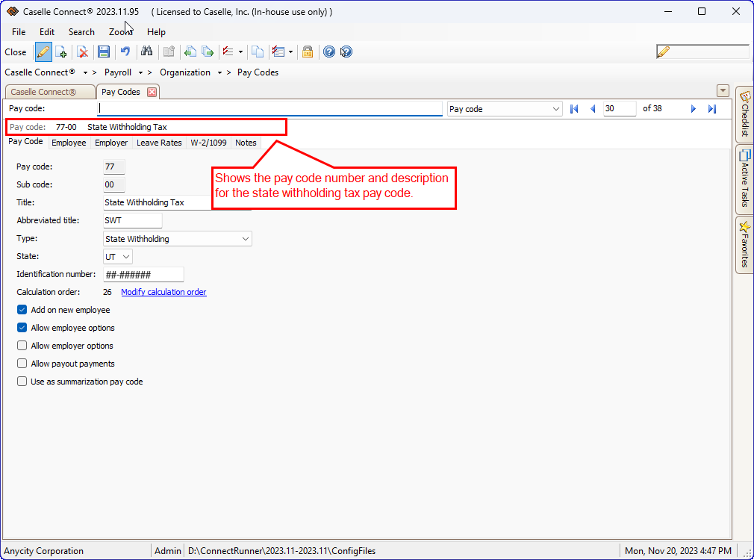The width and height of the screenshot is (754, 560).
Task: Enable the Allow employer options checkbox
Action: (22, 346)
